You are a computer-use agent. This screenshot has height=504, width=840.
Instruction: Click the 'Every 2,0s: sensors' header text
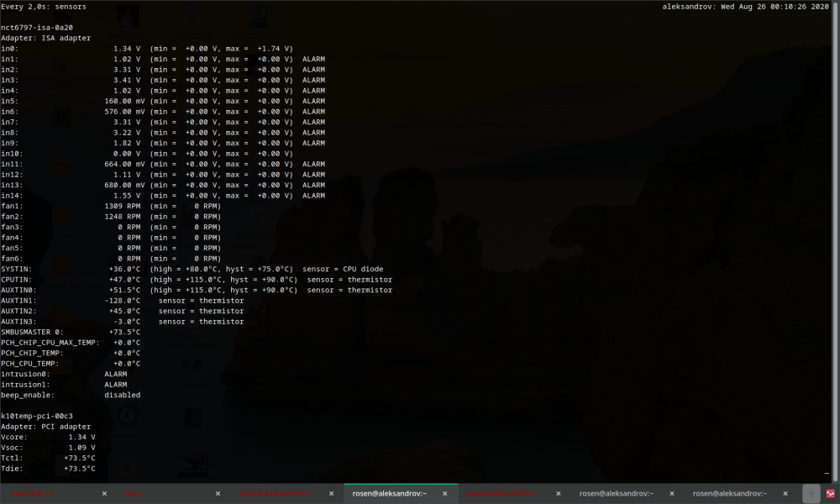click(44, 7)
